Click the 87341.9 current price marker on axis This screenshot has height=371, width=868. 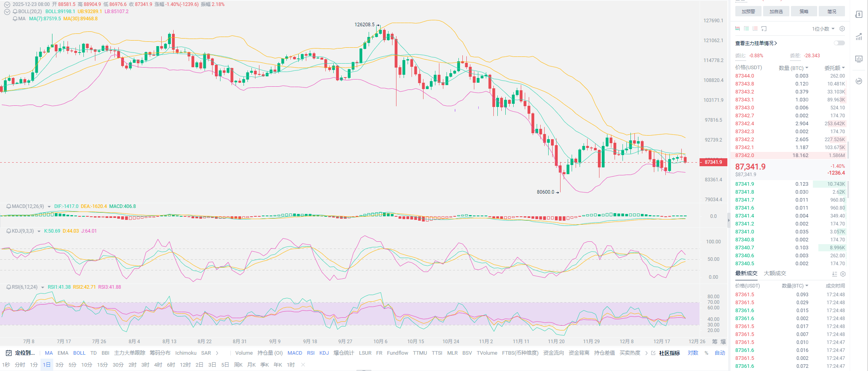(x=713, y=162)
